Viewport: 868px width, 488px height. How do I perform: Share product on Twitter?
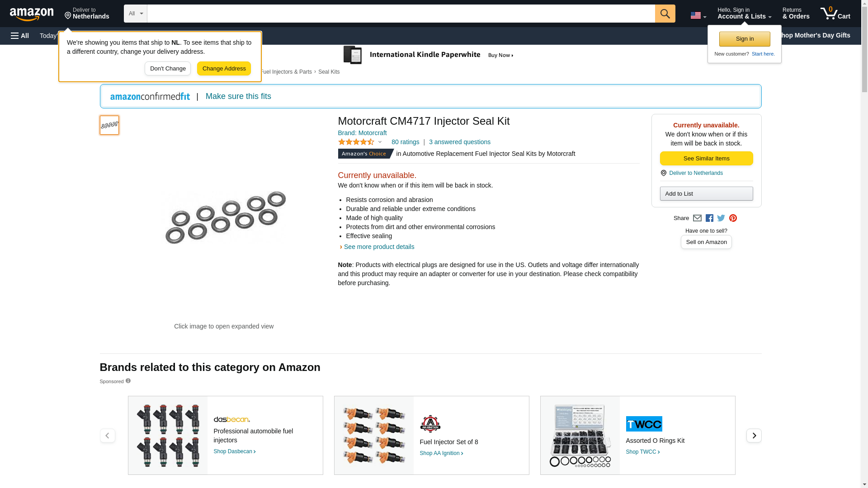721,218
